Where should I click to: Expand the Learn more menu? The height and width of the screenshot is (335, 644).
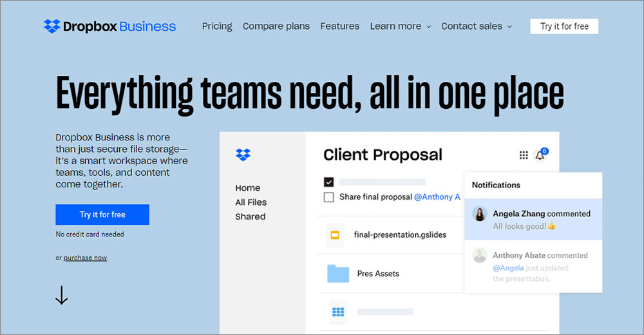click(401, 26)
